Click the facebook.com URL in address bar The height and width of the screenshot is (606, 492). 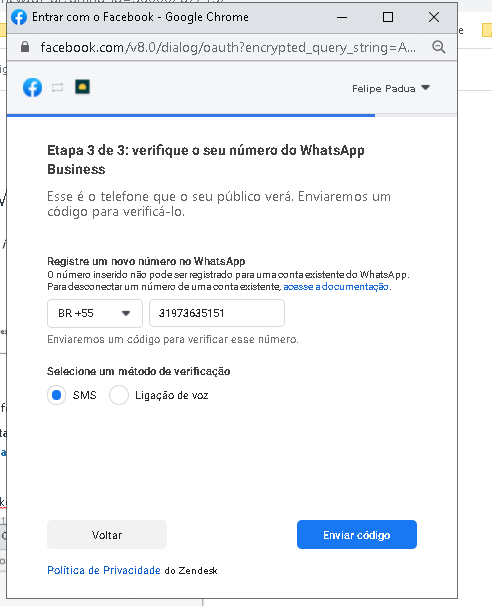coord(228,47)
